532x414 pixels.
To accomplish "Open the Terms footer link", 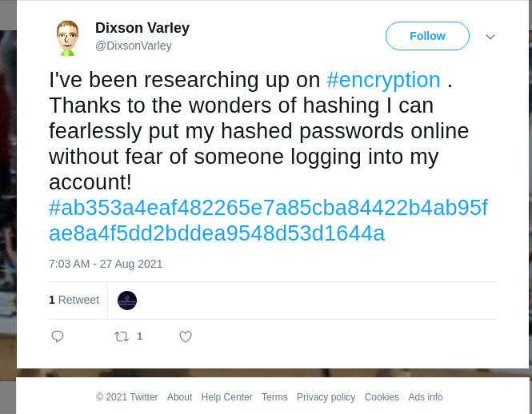I will tap(274, 397).
